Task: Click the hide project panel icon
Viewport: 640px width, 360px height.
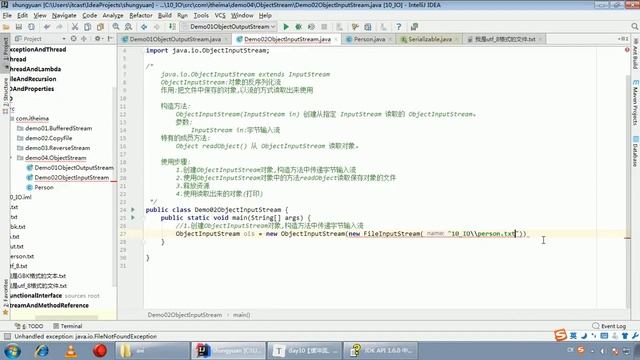Action: 110,39
